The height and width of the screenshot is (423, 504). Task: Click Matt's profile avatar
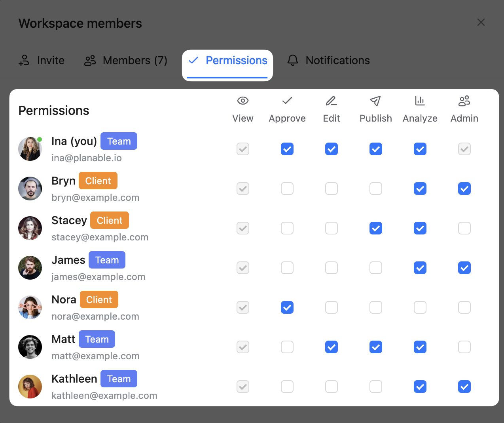pyautogui.click(x=30, y=347)
